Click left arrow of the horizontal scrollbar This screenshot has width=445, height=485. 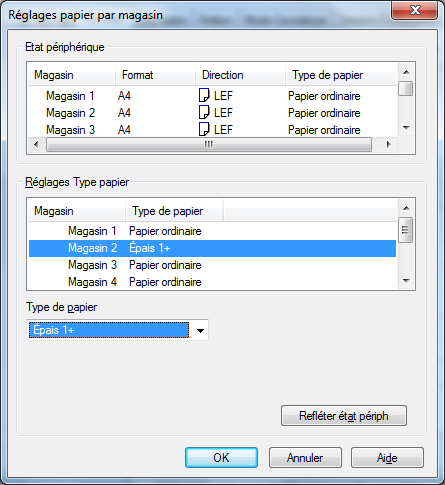tap(36, 144)
